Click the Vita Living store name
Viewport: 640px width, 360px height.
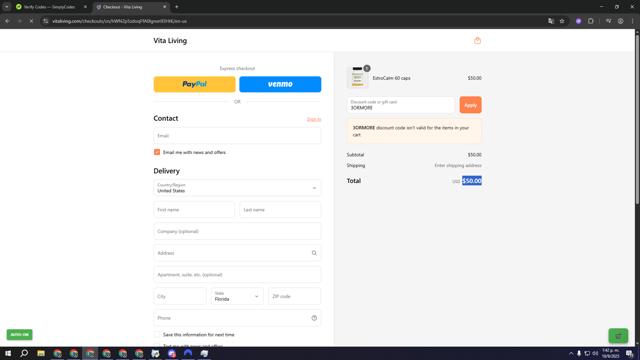[x=170, y=40]
